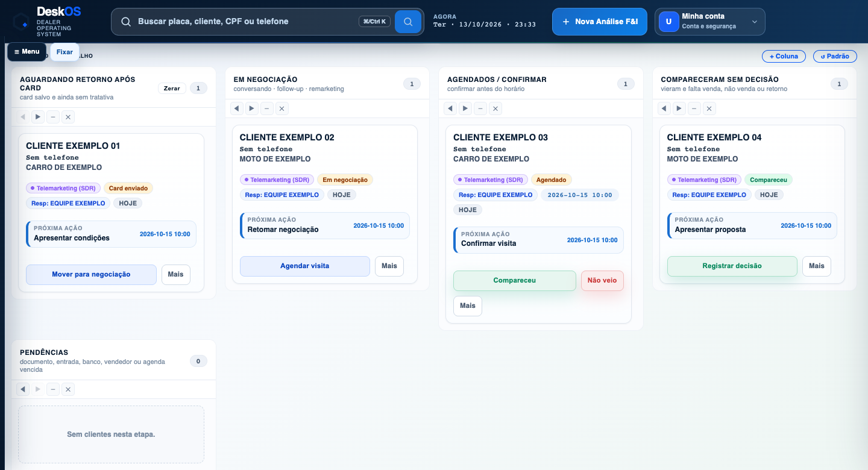
Task: Move Pendências column left
Action: click(23, 389)
